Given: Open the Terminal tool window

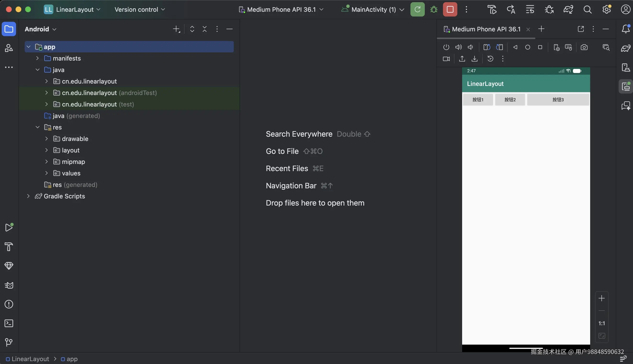Looking at the screenshot, I should click(9, 323).
